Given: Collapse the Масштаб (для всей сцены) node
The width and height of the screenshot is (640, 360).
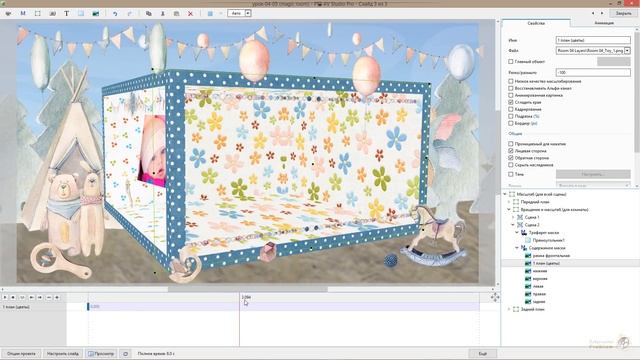Looking at the screenshot, I should [x=505, y=194].
